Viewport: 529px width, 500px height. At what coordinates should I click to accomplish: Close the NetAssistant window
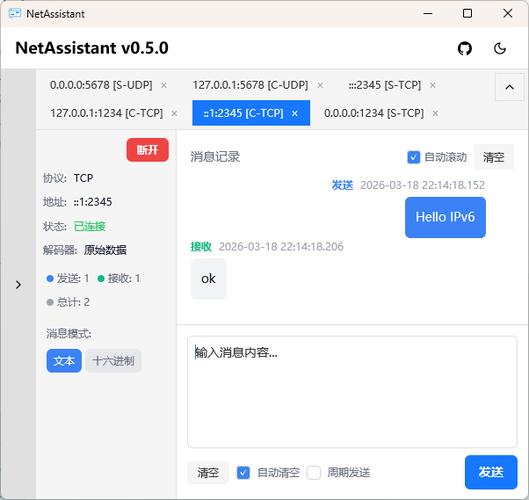(507, 13)
